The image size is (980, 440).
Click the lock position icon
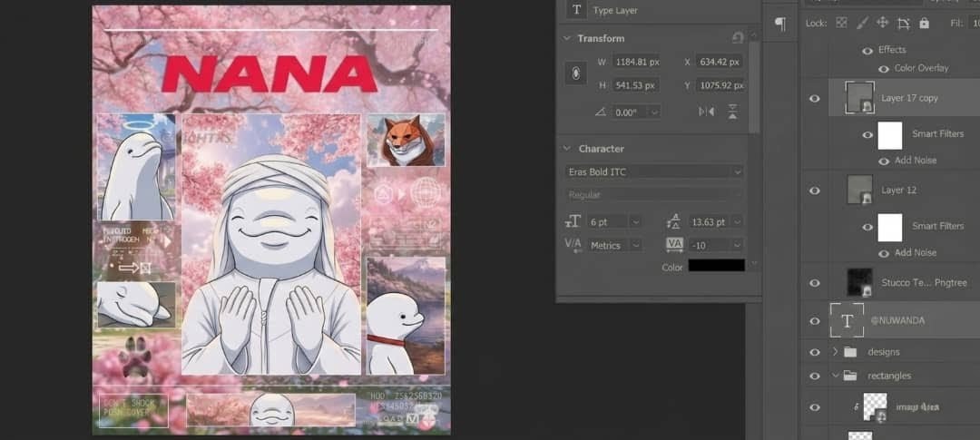pos(882,23)
